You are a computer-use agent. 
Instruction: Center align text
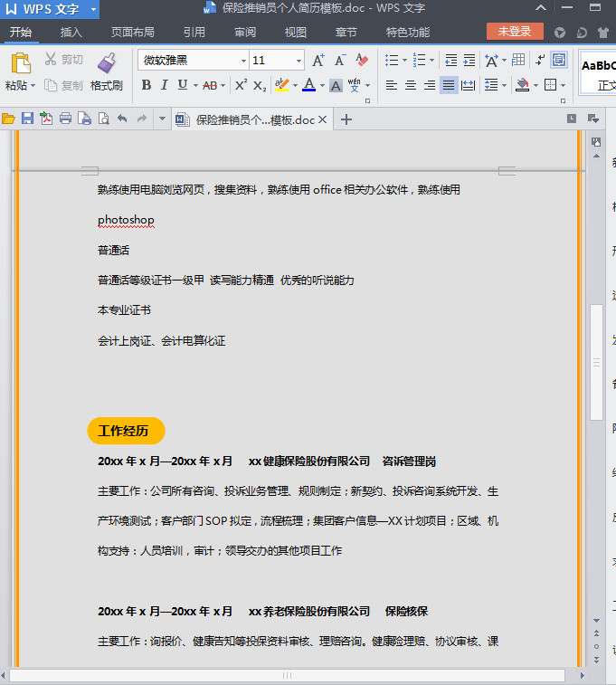411,85
